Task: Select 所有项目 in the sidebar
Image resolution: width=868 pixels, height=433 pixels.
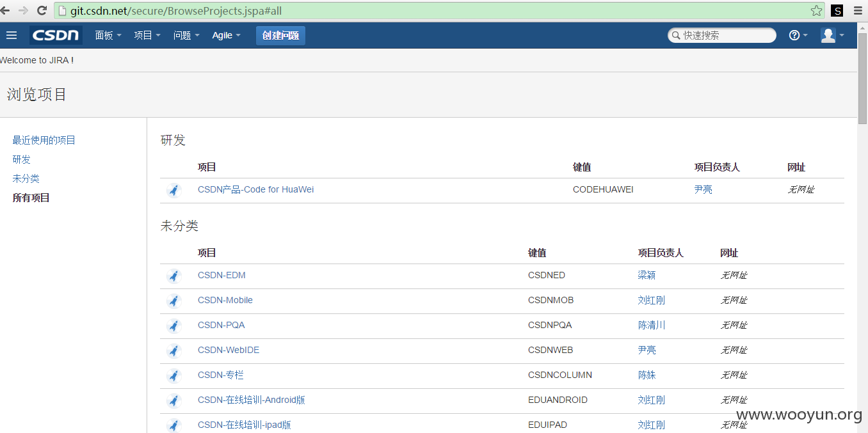Action: pos(31,198)
